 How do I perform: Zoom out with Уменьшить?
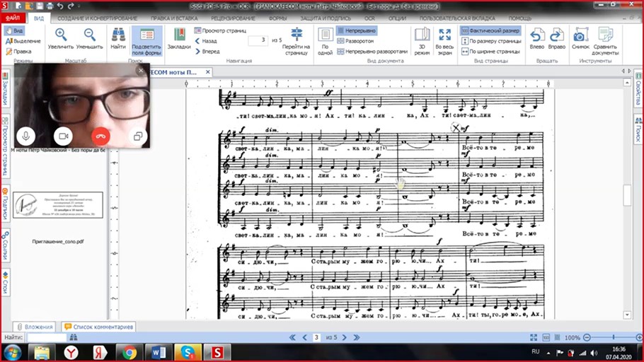[x=90, y=39]
